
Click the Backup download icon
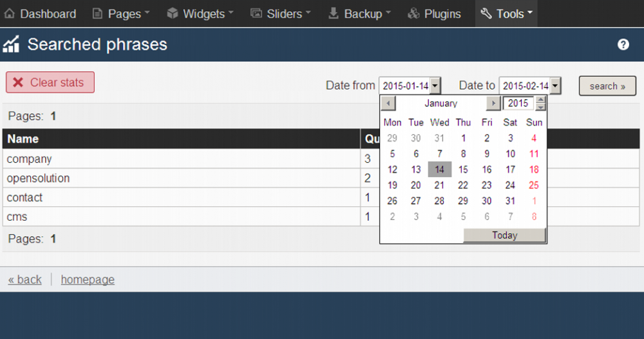(334, 14)
